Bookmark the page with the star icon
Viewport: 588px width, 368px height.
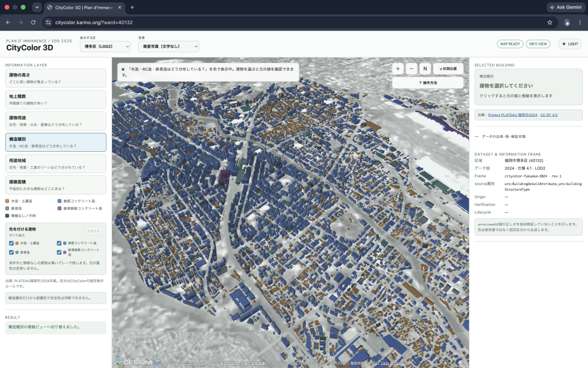tap(550, 22)
